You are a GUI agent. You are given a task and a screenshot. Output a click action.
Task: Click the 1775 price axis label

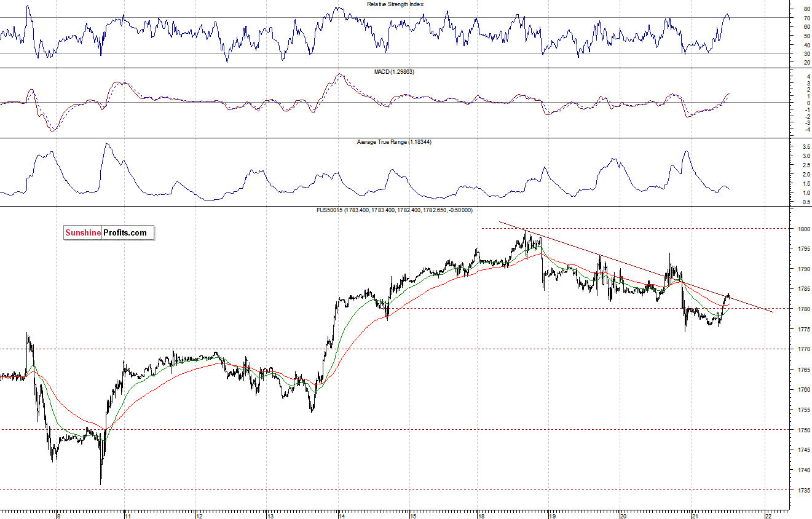point(803,330)
